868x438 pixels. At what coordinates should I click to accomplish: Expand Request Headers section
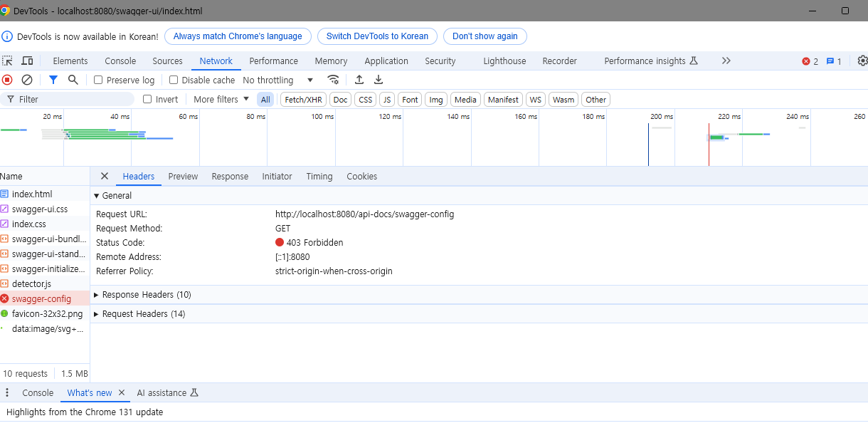[x=142, y=314]
